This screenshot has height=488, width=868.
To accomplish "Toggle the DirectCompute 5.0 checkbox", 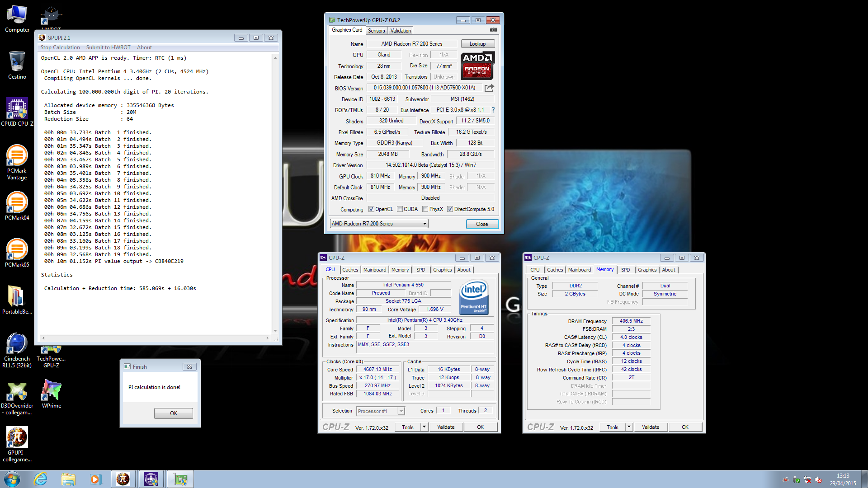I will point(450,209).
